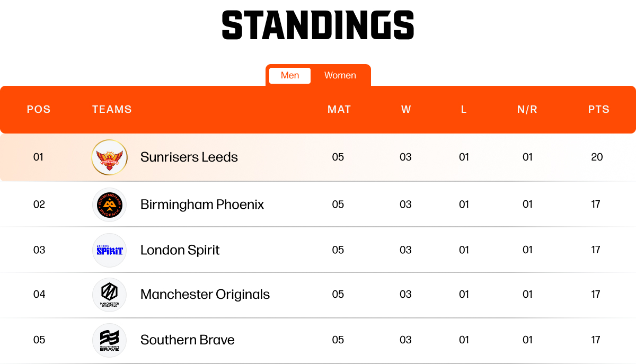Open the Sunrisers Leeds team name
The image size is (636, 364).
189,157
